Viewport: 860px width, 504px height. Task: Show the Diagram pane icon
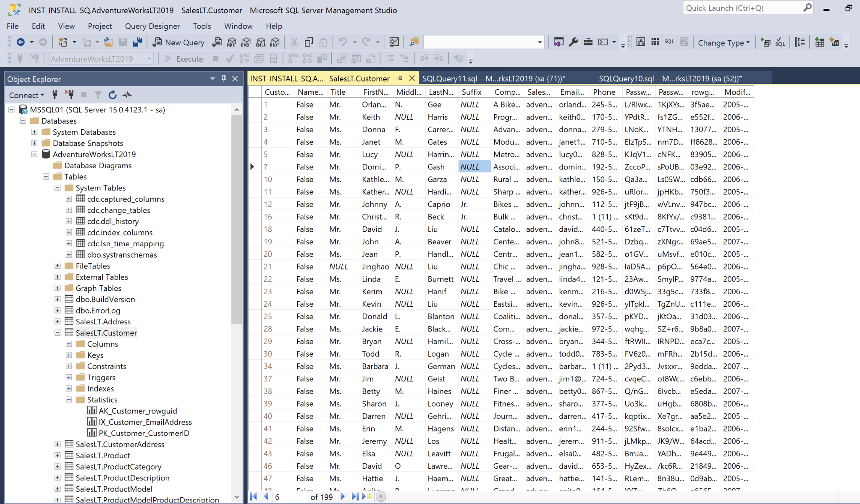[641, 42]
